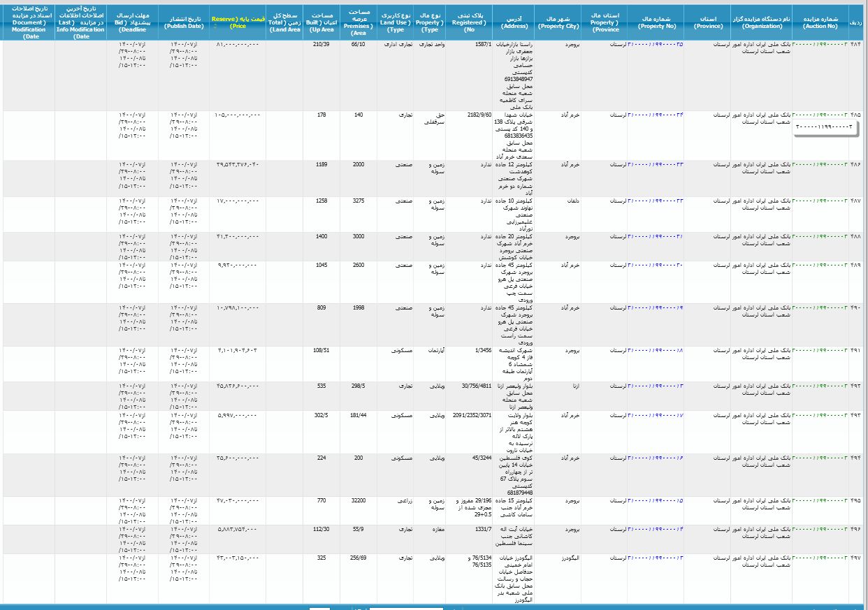This screenshot has height=610, width=868.
Task: Sort by Property City column header
Action: (558, 21)
